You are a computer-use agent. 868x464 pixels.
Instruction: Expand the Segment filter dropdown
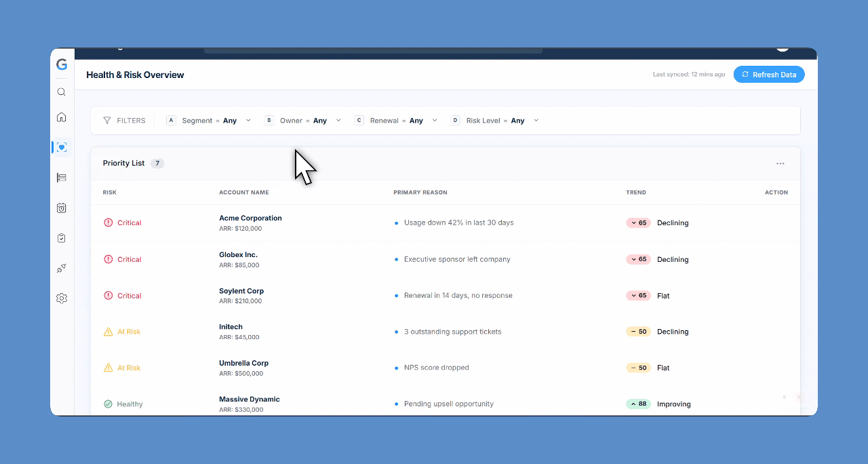coord(248,120)
